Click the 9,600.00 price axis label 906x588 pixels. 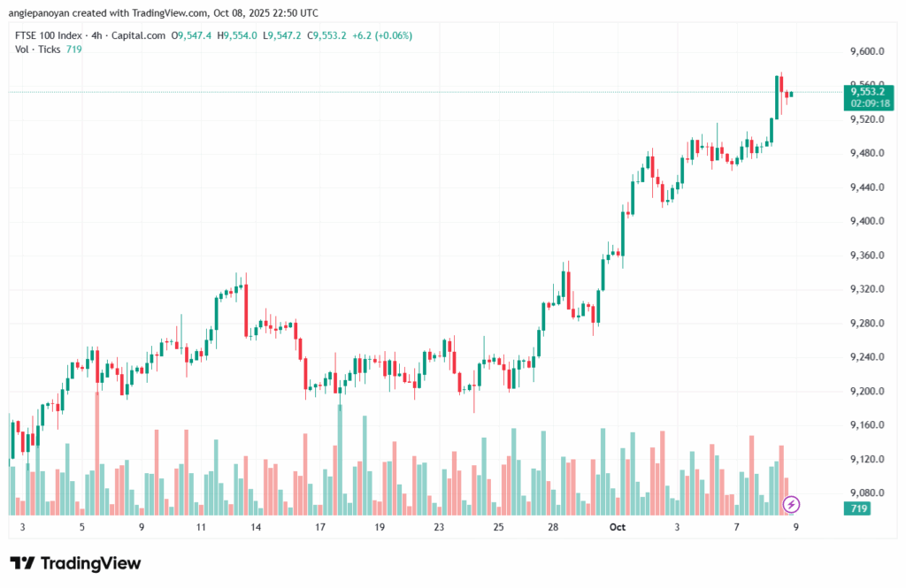click(x=867, y=51)
